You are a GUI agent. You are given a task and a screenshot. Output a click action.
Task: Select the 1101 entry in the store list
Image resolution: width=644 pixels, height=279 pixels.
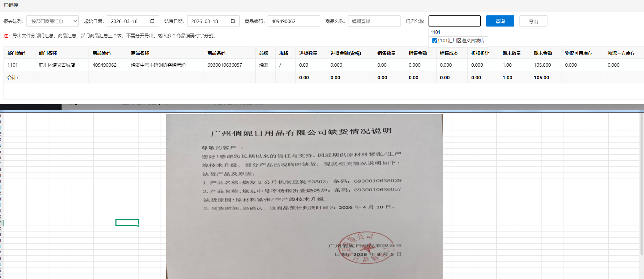(x=436, y=32)
